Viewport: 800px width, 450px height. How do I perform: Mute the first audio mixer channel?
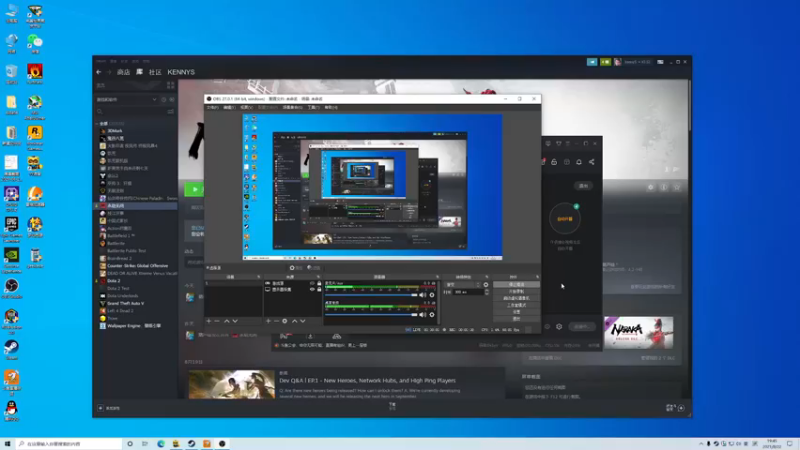[x=422, y=295]
